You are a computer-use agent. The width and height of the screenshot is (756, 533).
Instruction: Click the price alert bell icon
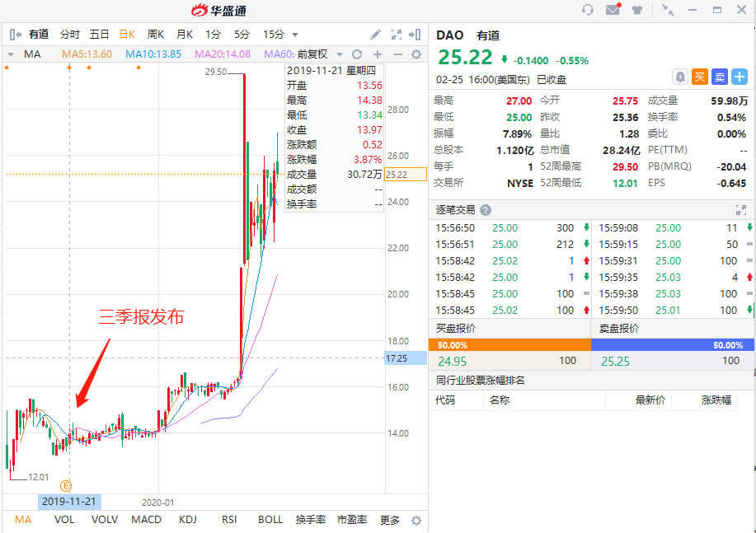[x=680, y=77]
